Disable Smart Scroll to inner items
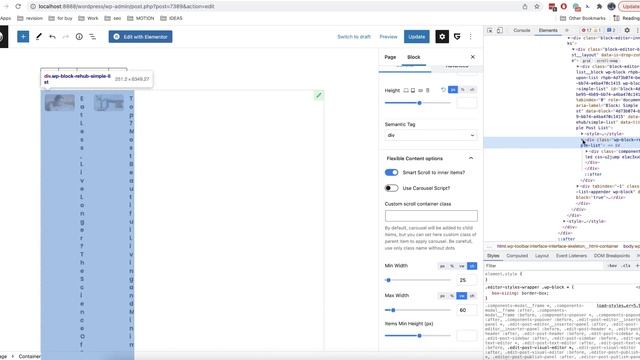640x360 pixels. pyautogui.click(x=391, y=172)
